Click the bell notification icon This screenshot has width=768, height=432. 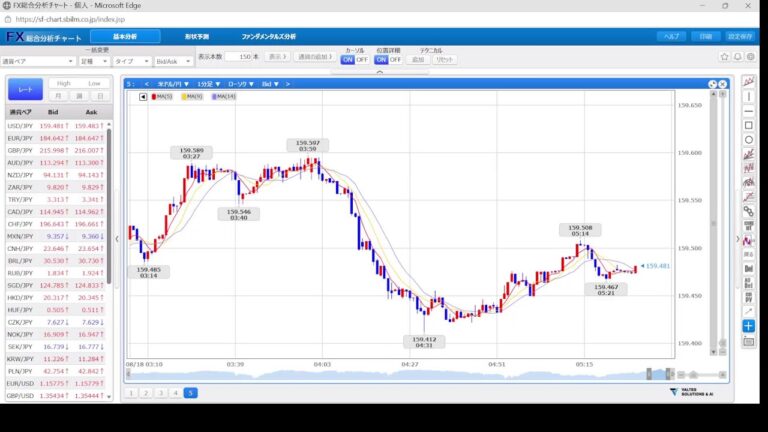738,57
